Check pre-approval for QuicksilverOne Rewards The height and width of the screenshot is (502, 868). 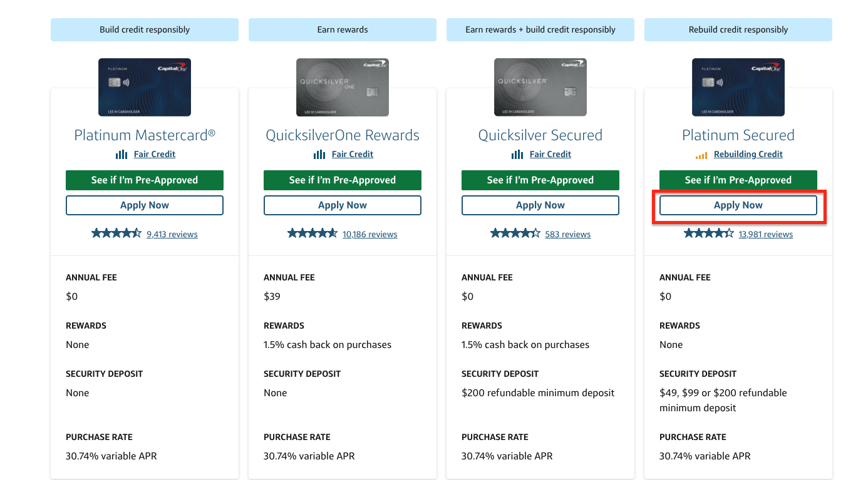[343, 180]
